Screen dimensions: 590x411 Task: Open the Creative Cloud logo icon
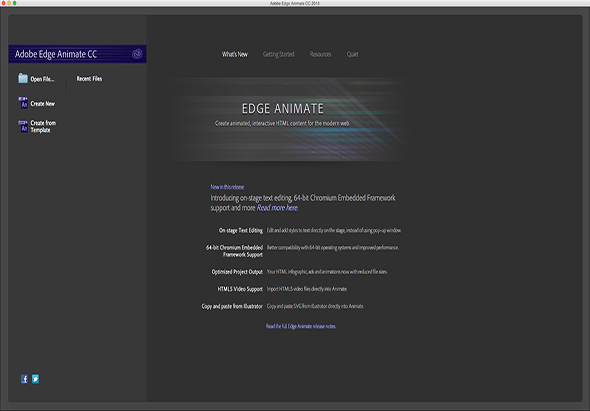137,54
